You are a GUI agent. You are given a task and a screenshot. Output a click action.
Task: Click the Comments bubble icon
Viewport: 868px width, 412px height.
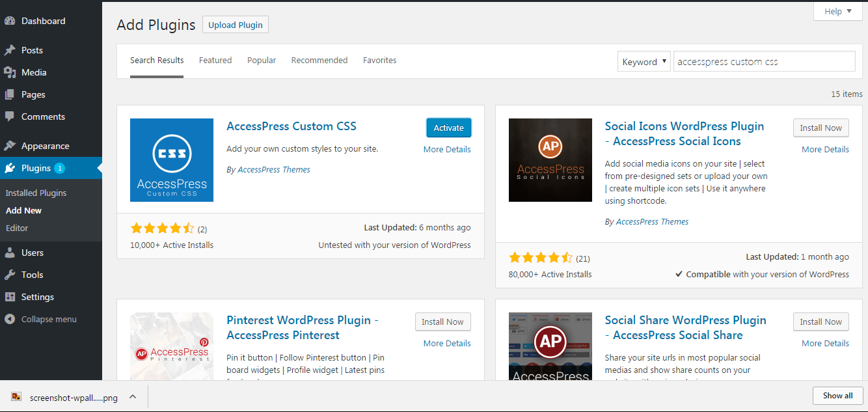(x=10, y=117)
